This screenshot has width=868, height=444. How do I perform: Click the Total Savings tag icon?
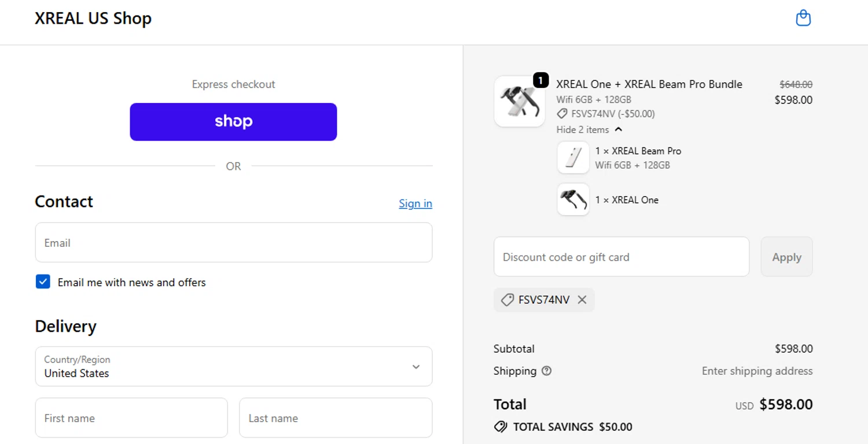coord(501,427)
